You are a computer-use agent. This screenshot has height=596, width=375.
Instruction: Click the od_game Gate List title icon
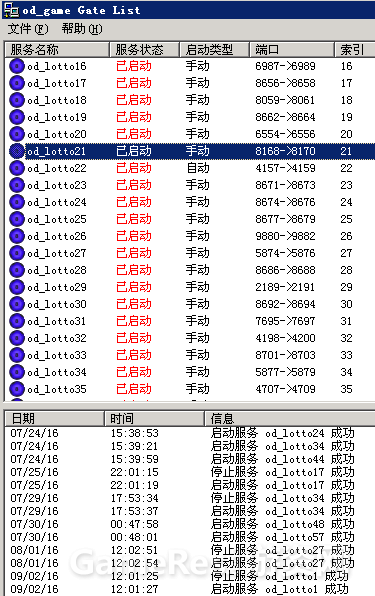11,10
